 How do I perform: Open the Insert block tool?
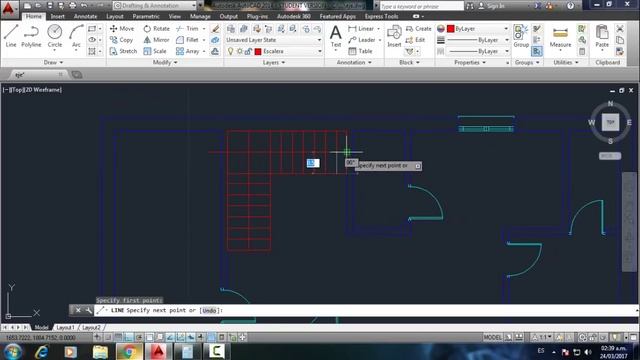[x=394, y=36]
